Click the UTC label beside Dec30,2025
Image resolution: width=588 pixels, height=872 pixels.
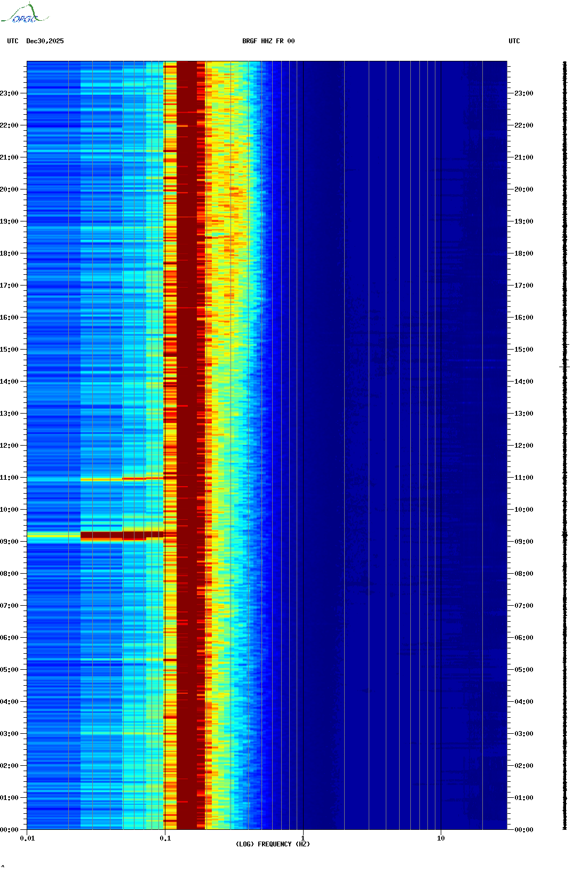click(13, 41)
